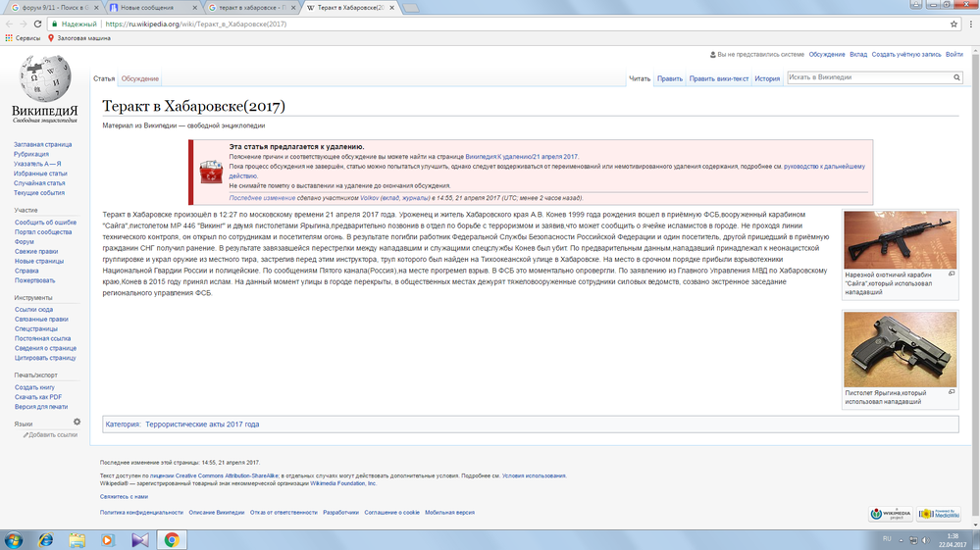Click Последнее изменение link in notice
This screenshot has height=550, width=980.
[x=262, y=198]
